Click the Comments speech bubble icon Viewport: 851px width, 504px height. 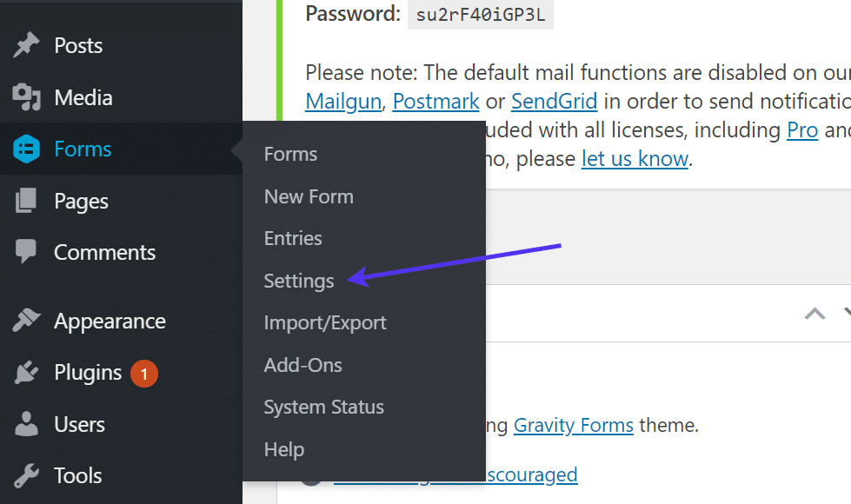tap(26, 253)
